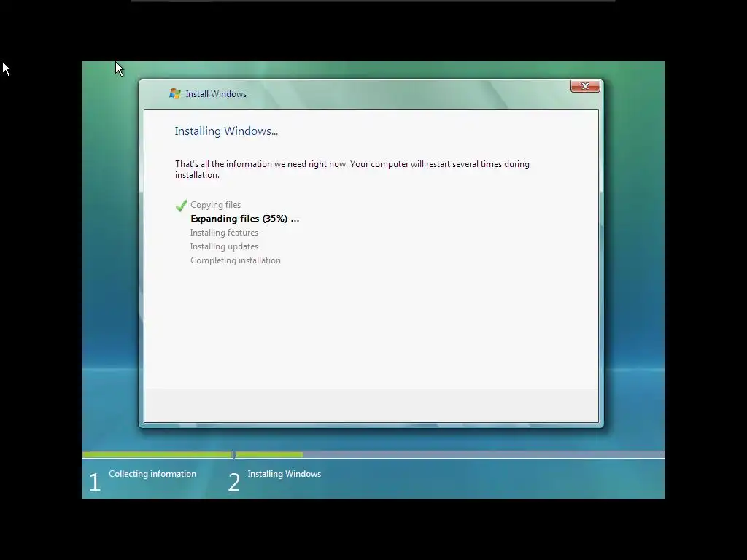Image resolution: width=747 pixels, height=560 pixels.
Task: Select the 'Installing updates' step
Action: [224, 246]
